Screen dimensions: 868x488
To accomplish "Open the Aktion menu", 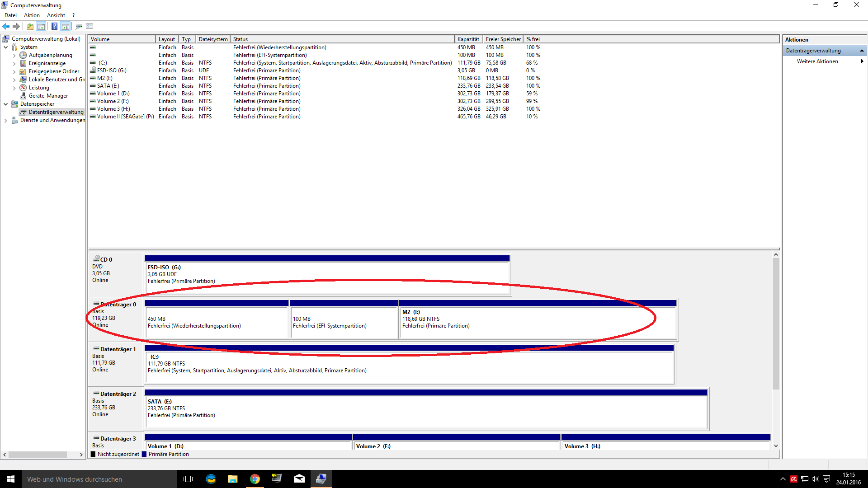I will pyautogui.click(x=32, y=15).
